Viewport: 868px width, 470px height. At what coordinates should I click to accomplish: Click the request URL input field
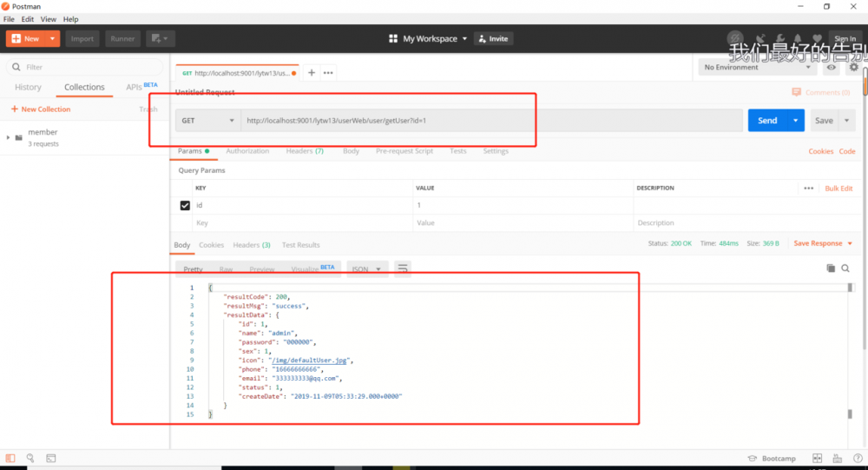491,120
